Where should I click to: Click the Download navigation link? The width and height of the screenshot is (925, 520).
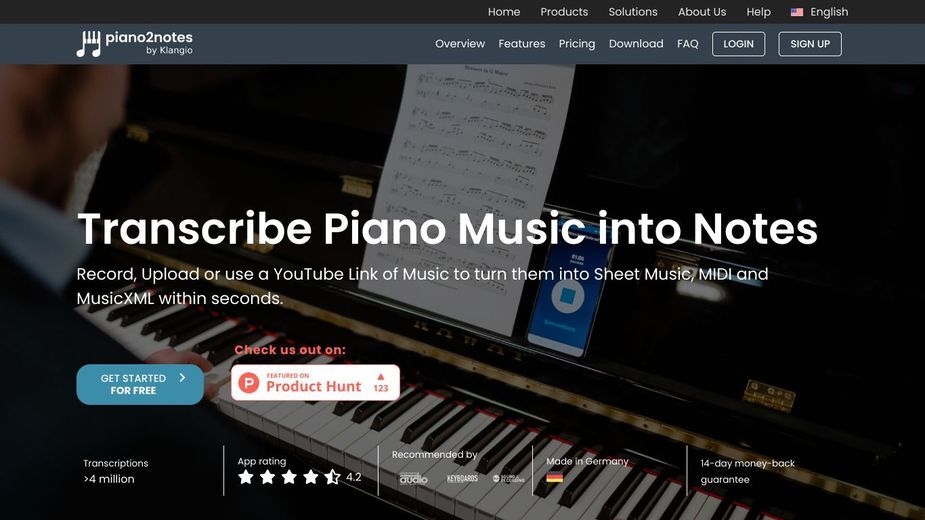[x=635, y=44]
